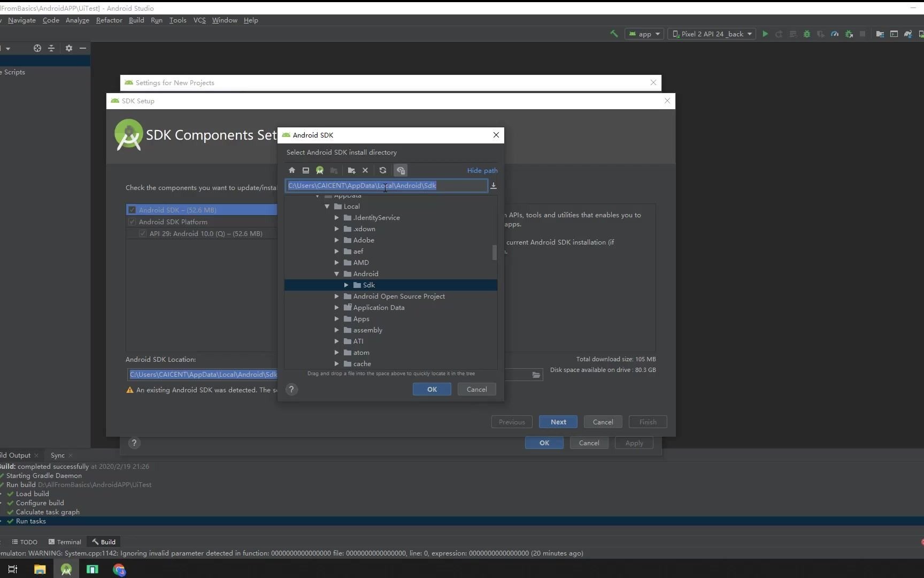924x578 pixels.
Task: Open the Tools menu
Action: [178, 20]
